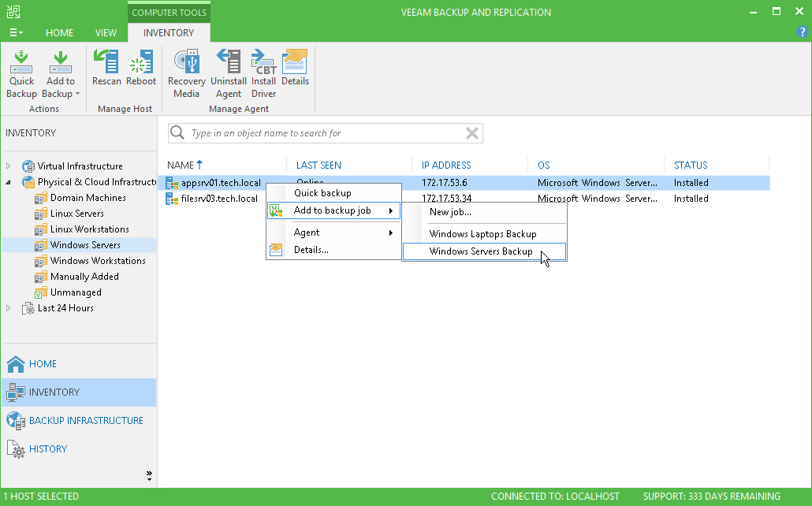Select Physical & Cloud Infrastructure tree item
812x506 pixels.
[x=97, y=182]
